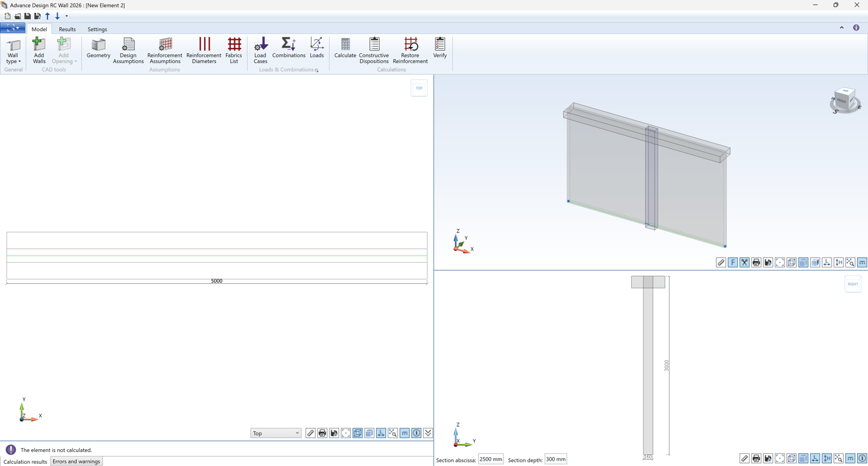Open the Calculation results tab
The width and height of the screenshot is (868, 466).
(25, 461)
